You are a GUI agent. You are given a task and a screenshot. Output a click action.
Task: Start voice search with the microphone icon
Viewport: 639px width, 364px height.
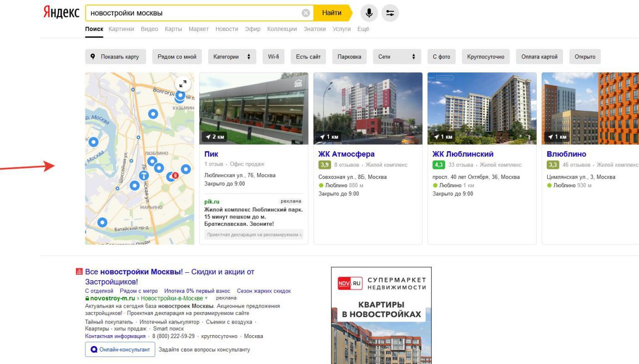369,13
